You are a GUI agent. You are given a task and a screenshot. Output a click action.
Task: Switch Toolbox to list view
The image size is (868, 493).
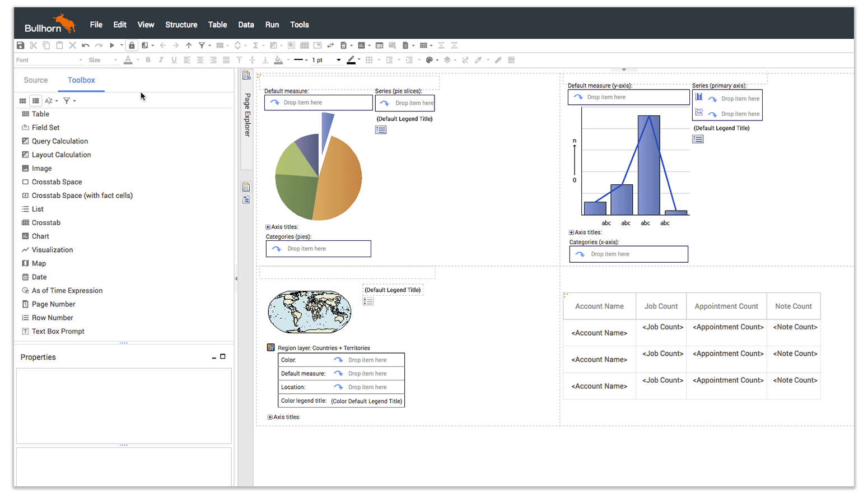click(x=35, y=101)
